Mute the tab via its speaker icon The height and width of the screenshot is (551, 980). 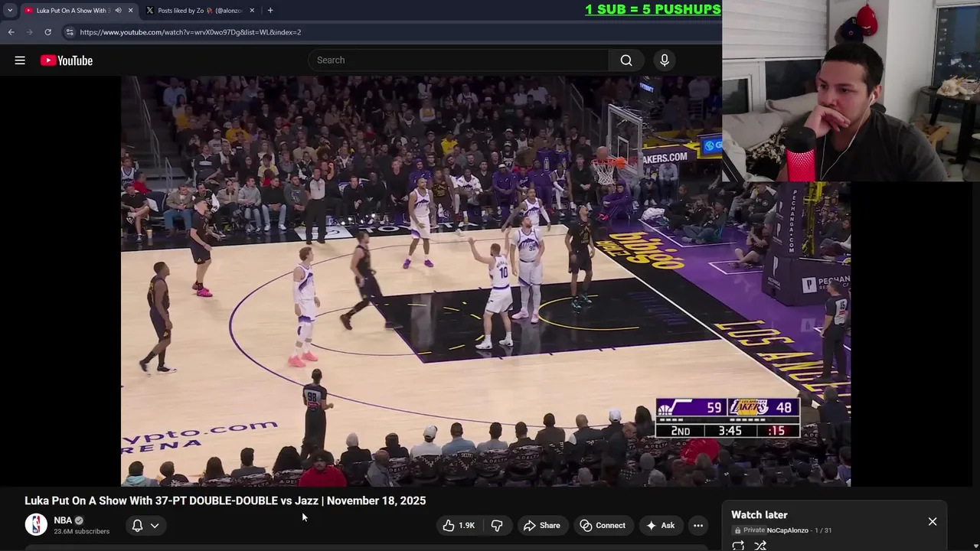118,11
